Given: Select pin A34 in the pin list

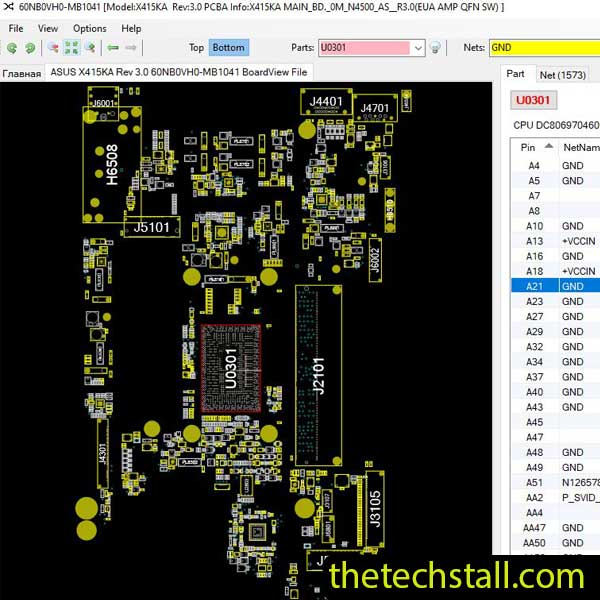Looking at the screenshot, I should pos(534,362).
